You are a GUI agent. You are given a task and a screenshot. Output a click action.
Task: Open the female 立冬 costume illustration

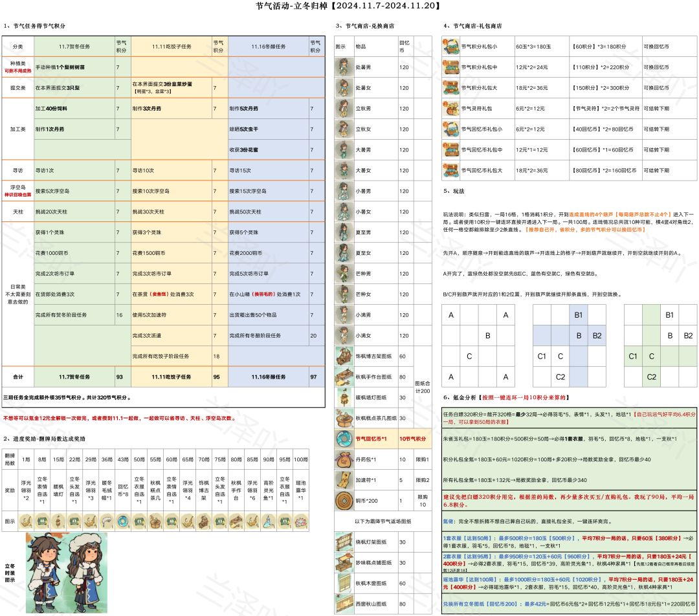(85, 572)
